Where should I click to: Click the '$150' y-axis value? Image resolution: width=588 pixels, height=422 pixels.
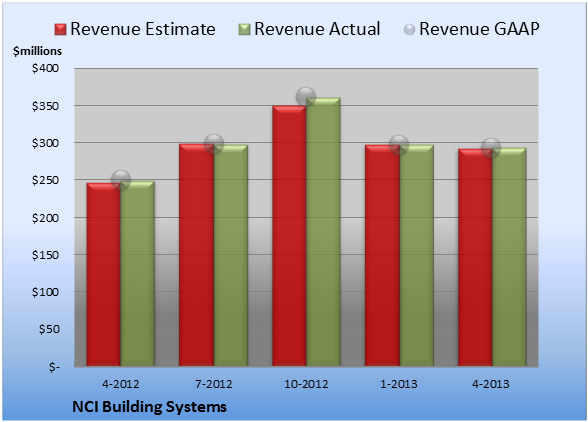tap(45, 255)
